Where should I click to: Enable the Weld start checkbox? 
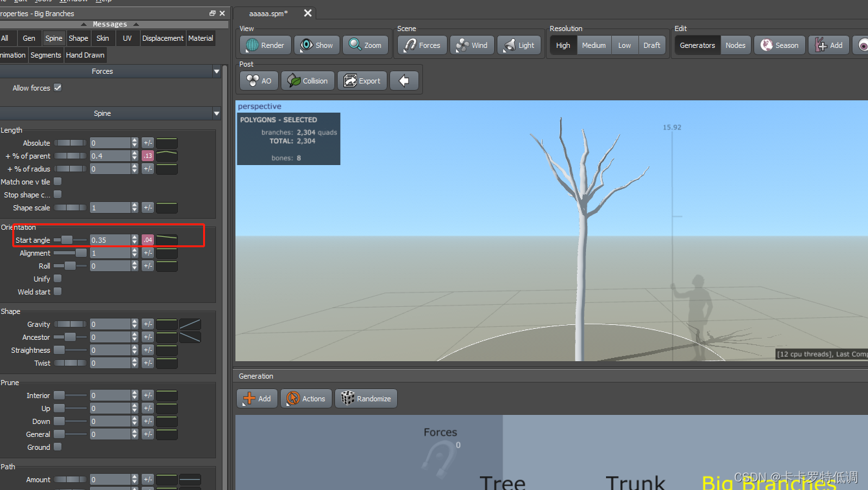pyautogui.click(x=58, y=292)
